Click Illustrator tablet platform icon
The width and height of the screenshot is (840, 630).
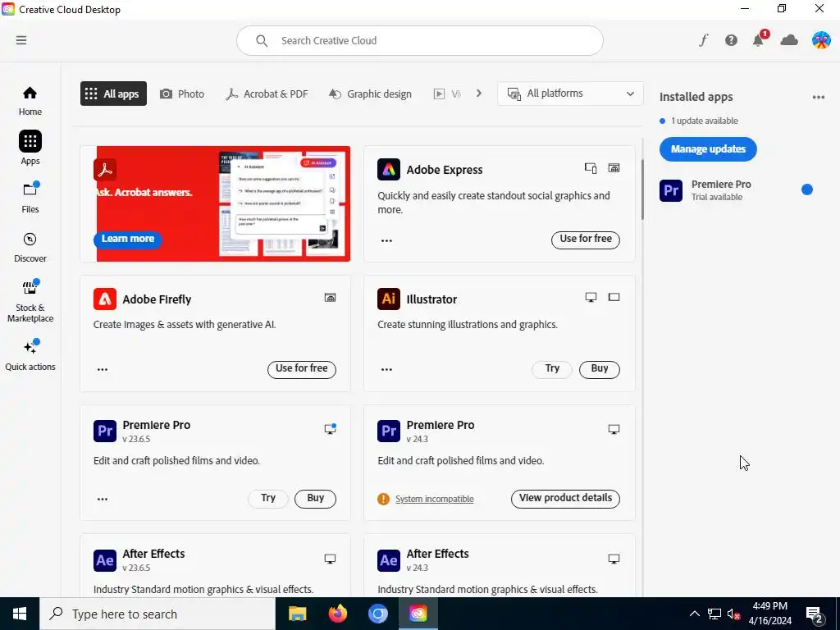tap(614, 297)
